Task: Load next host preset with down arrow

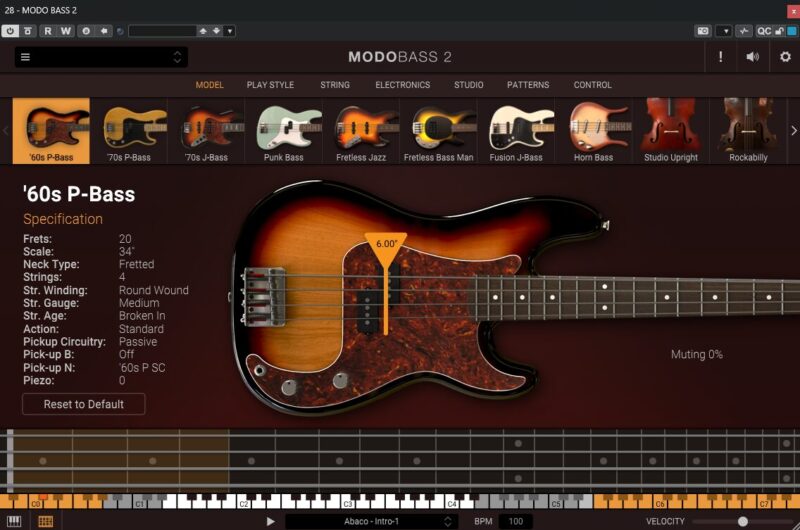Action: pyautogui.click(x=216, y=31)
